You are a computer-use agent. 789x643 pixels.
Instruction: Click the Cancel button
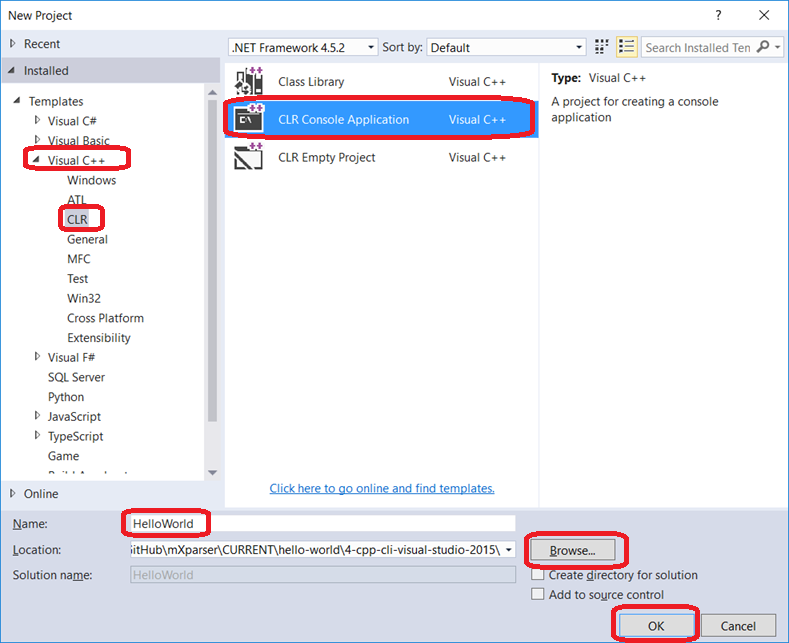coord(738,625)
